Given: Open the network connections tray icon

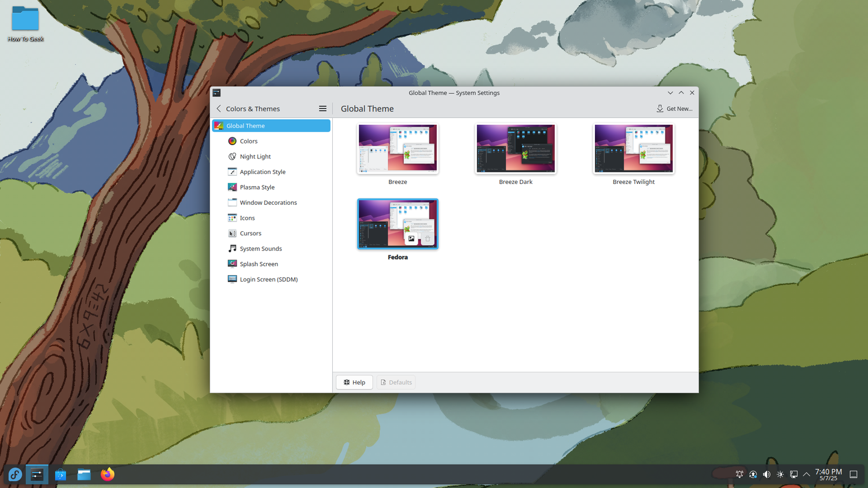Looking at the screenshot, I should tap(793, 475).
